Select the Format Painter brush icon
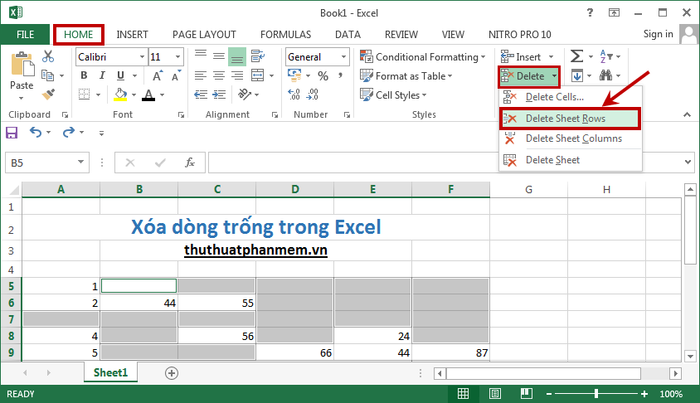700x403 pixels. coord(48,94)
